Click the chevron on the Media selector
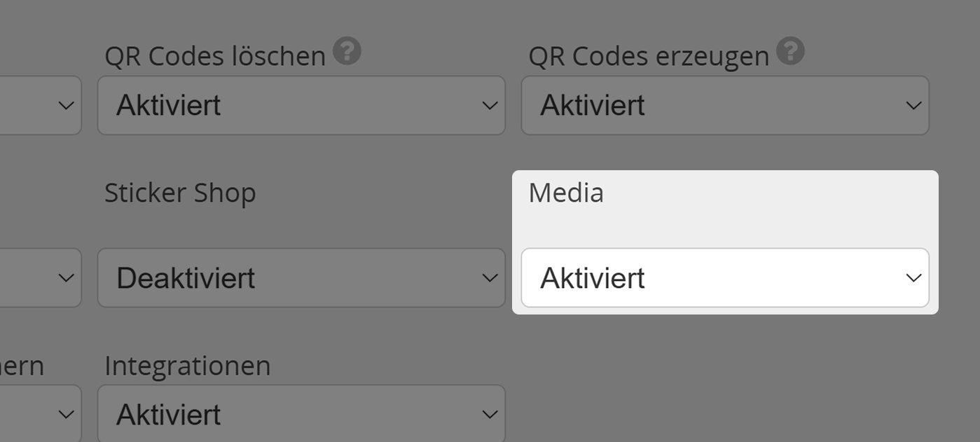 coord(913,277)
